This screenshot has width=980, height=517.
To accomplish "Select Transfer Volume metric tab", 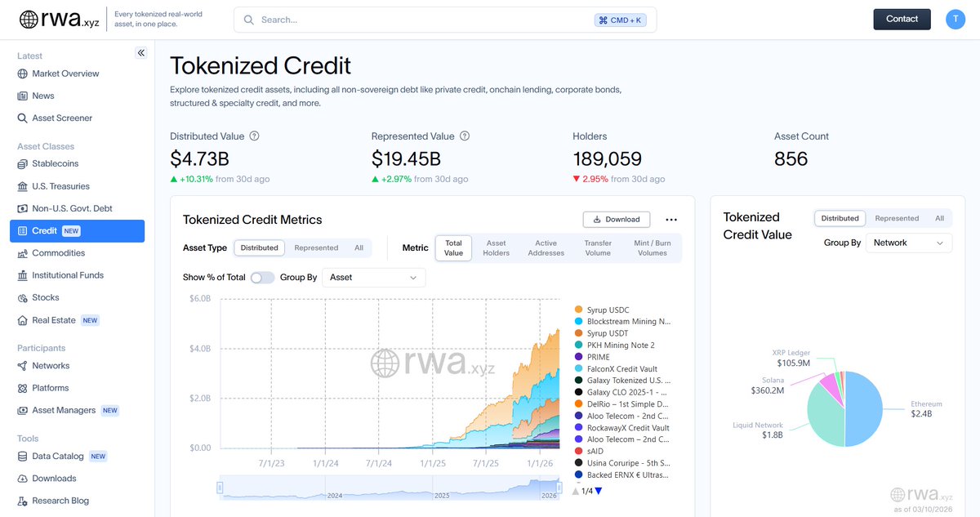I will tap(598, 248).
